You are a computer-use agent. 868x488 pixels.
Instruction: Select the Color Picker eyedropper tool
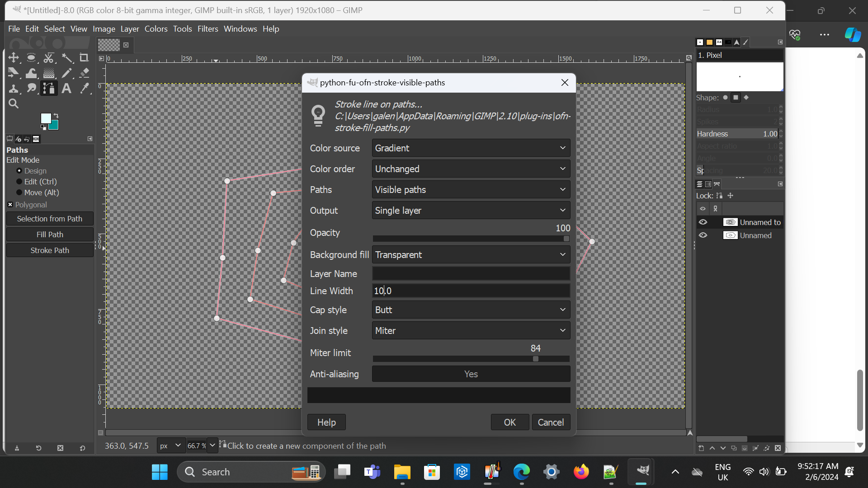(84, 89)
